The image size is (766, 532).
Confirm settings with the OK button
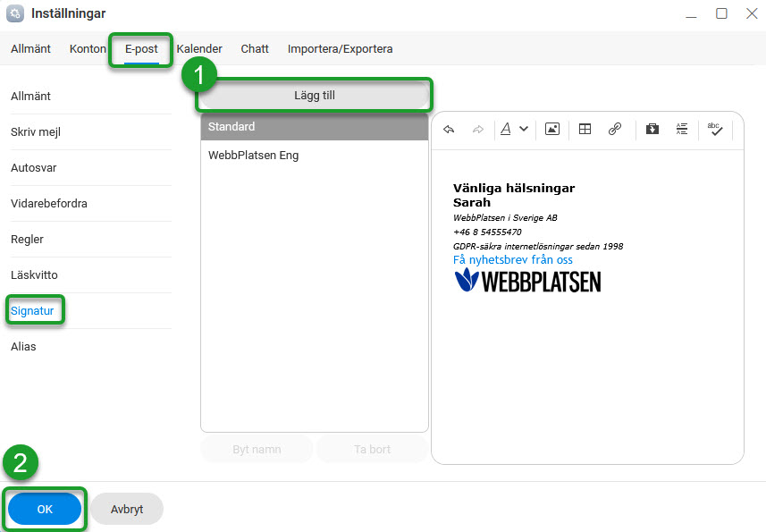tap(45, 509)
